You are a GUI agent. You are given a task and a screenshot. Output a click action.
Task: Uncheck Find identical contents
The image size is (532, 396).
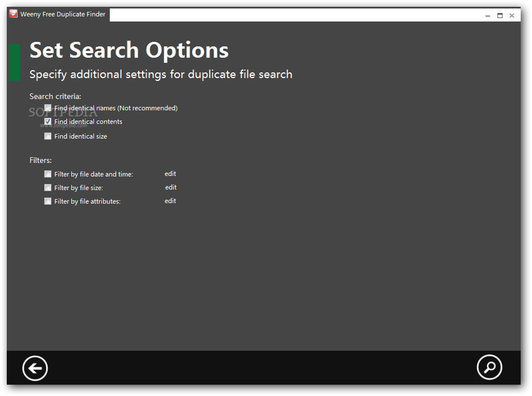[48, 122]
